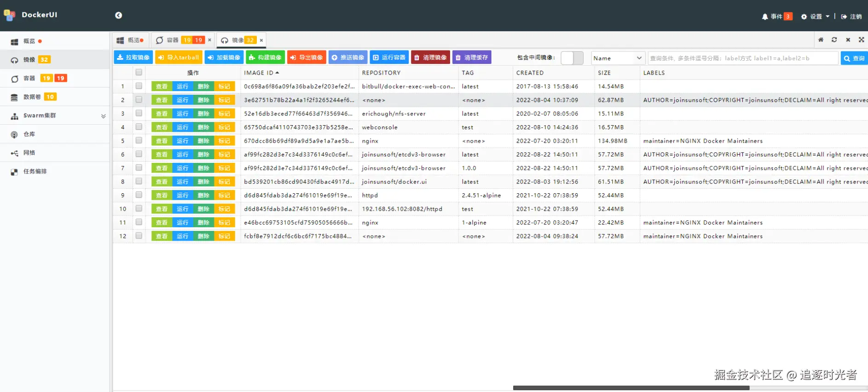
Task: Select the image ID 65750dcaf4110743703e337b5258e cell
Action: 299,127
